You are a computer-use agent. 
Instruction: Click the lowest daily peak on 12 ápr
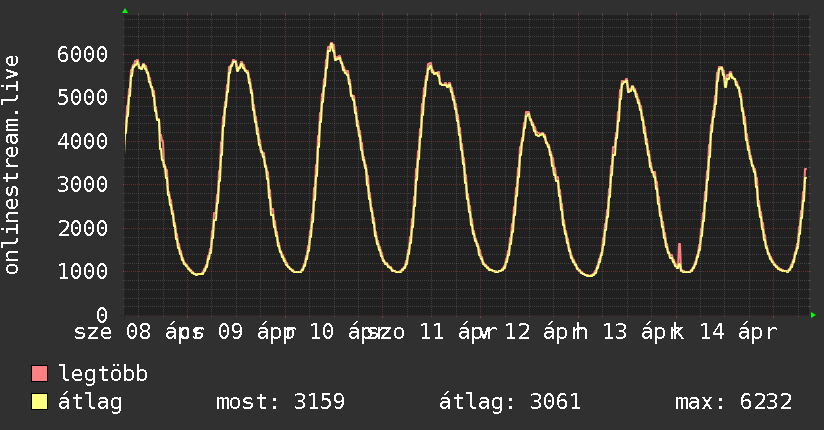[x=527, y=113]
